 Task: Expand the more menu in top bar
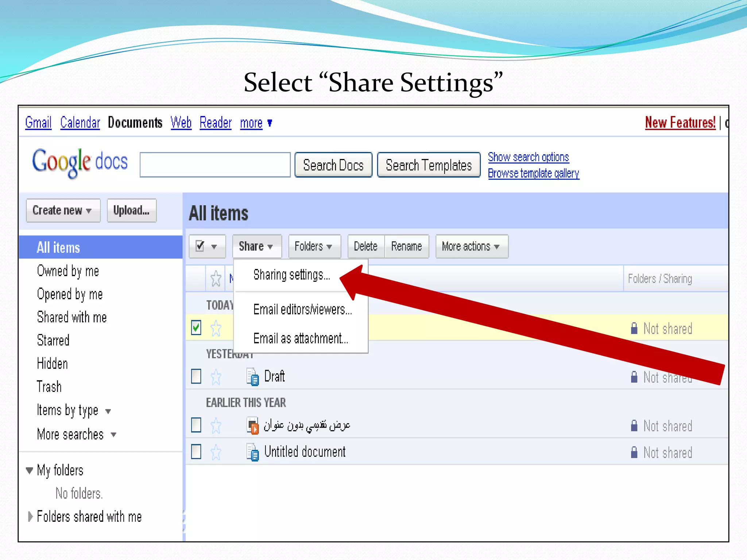coord(256,123)
